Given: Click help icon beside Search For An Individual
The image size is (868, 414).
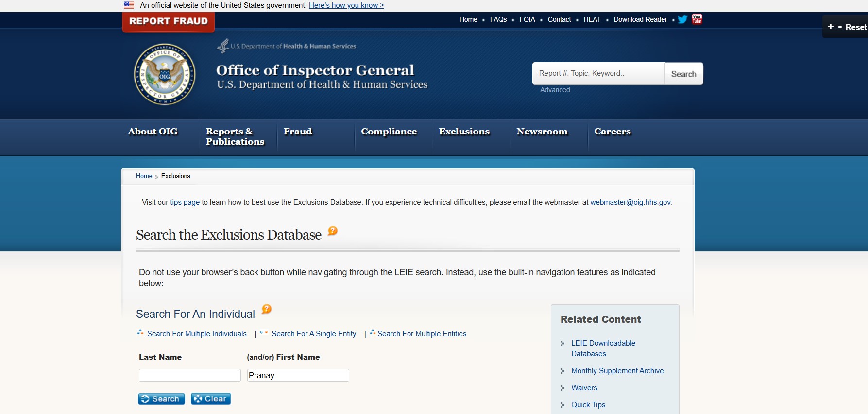Looking at the screenshot, I should (x=266, y=309).
